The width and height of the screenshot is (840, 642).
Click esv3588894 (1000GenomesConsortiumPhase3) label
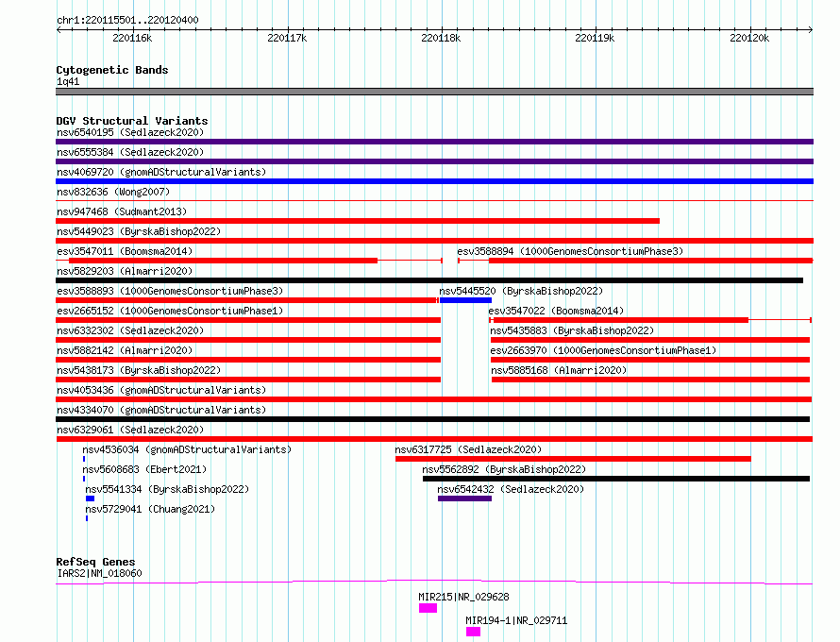(570, 251)
